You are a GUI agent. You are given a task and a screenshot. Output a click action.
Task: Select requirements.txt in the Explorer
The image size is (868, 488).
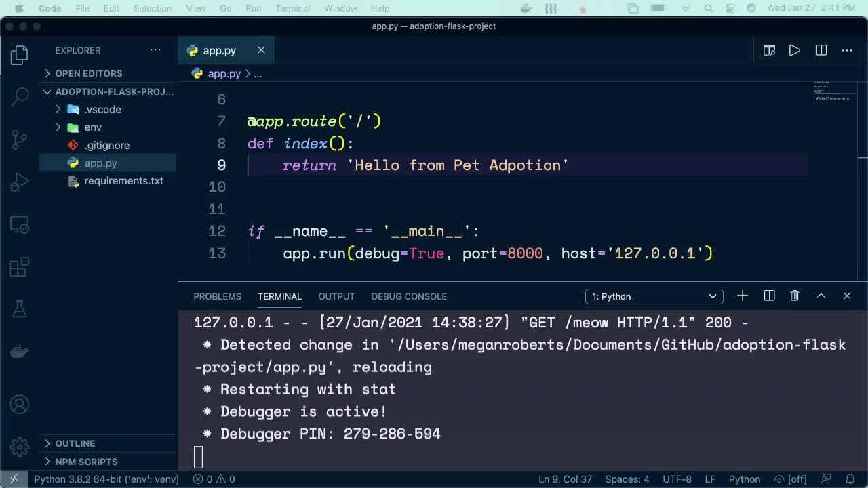point(122,181)
